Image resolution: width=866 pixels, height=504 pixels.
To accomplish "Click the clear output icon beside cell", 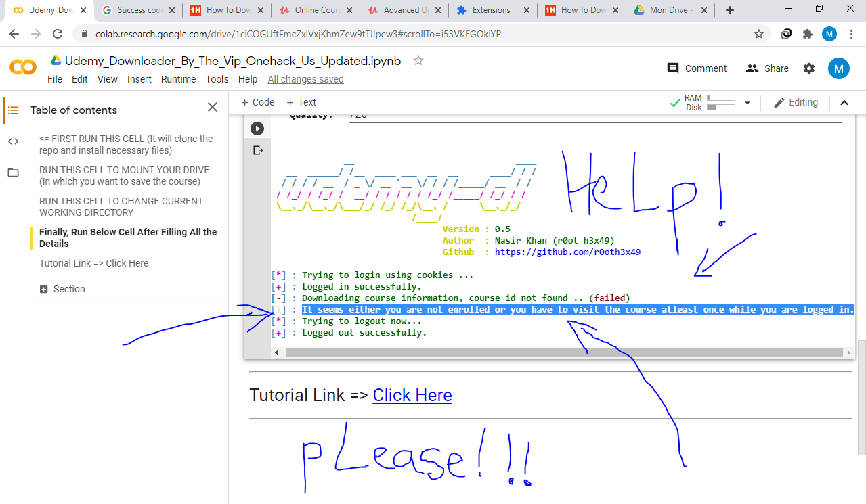I will click(257, 150).
